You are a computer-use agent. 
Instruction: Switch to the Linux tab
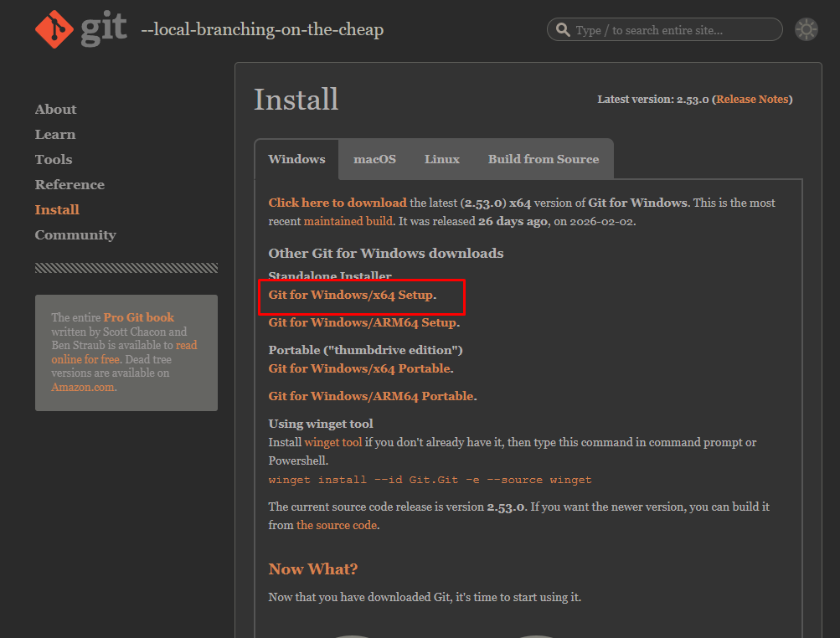coord(442,159)
